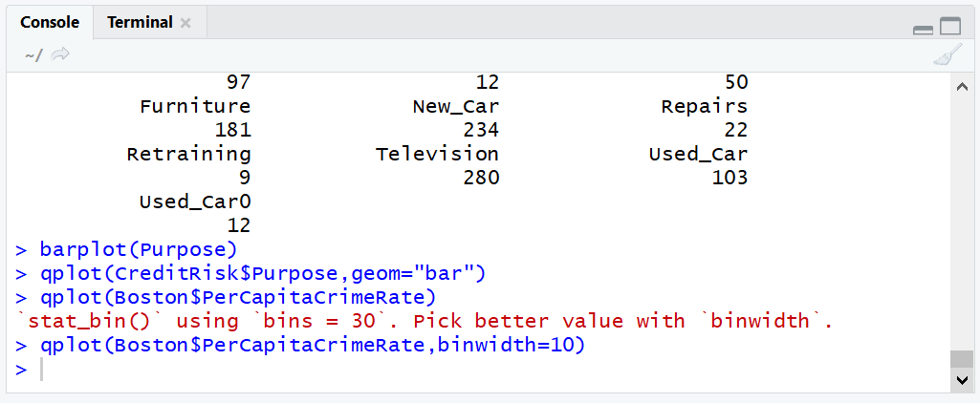Minimize the Console pane
This screenshot has height=403, width=980.
[923, 29]
